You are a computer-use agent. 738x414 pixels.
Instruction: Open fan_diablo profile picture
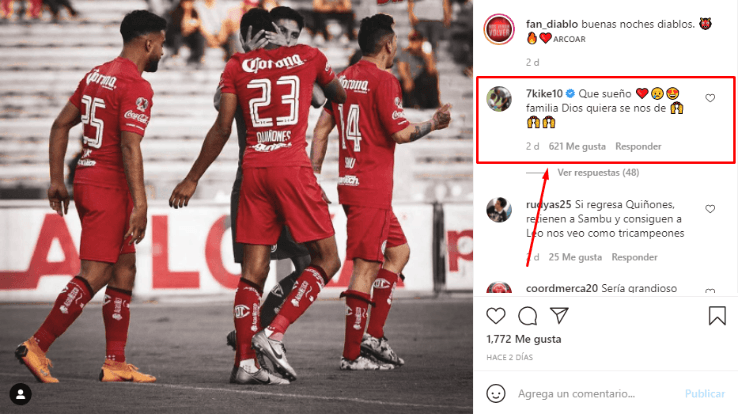tap(499, 29)
